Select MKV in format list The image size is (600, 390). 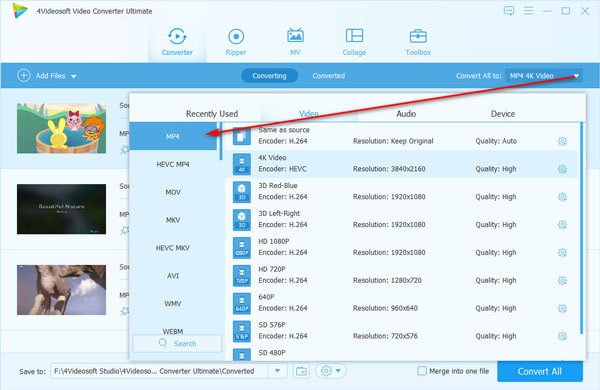(173, 220)
